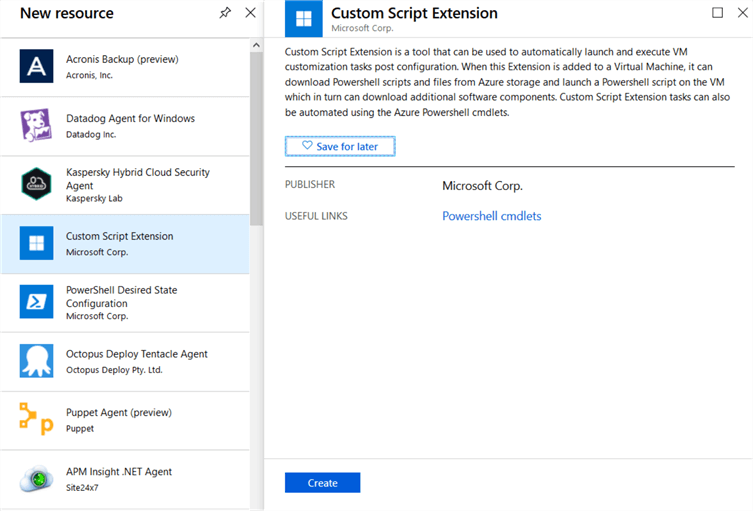The image size is (753, 511).
Task: Select PowerShell Desired State Configuration item
Action: 125,303
